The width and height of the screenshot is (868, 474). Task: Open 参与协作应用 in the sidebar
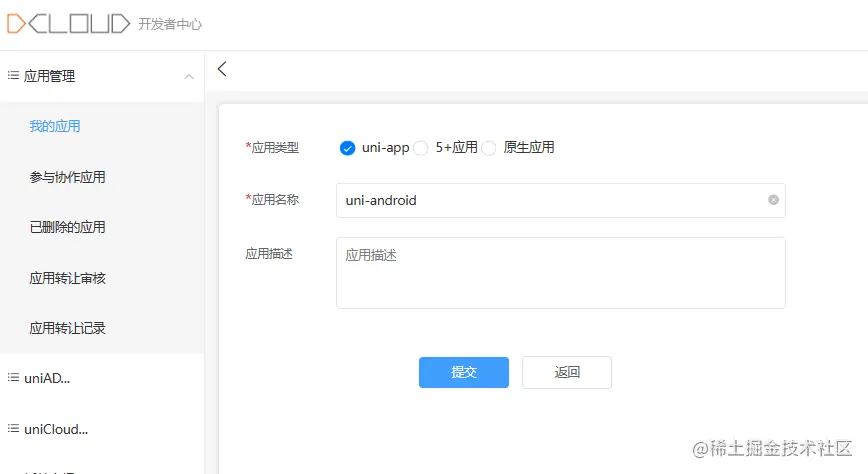pyautogui.click(x=68, y=177)
